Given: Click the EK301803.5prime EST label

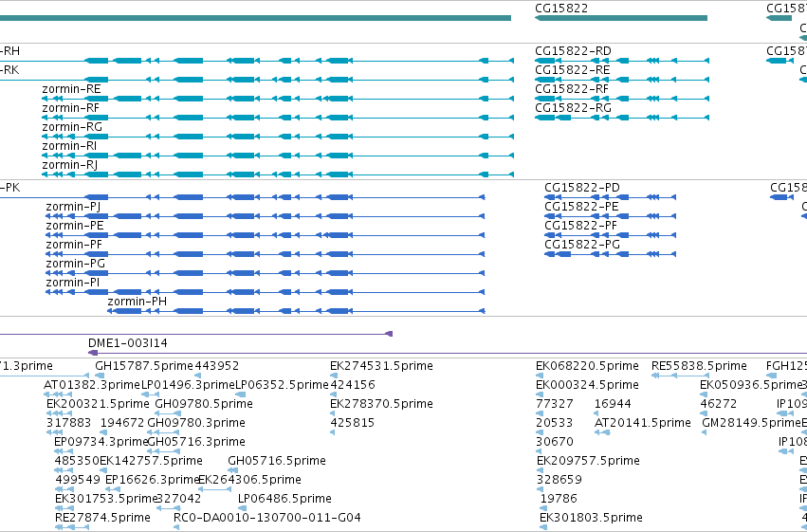Looking at the screenshot, I should pos(592,518).
